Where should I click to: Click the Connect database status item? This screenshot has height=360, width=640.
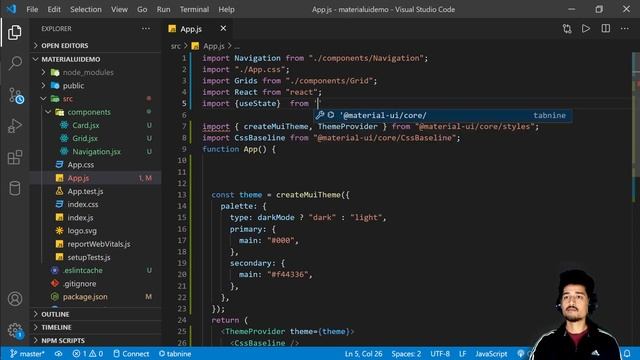(131, 353)
